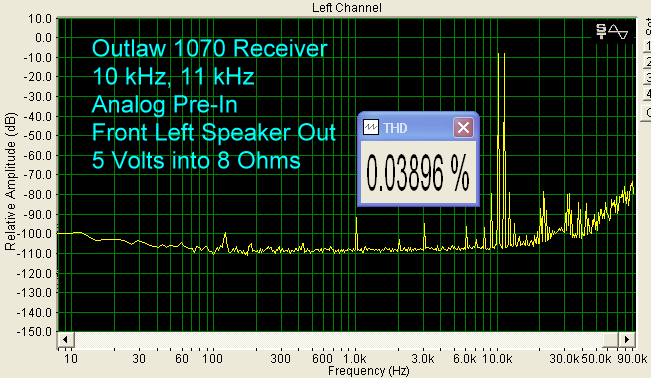Image resolution: width=651 pixels, height=378 pixels.
Task: Click the scrollbar right arrow
Action: coord(627,339)
